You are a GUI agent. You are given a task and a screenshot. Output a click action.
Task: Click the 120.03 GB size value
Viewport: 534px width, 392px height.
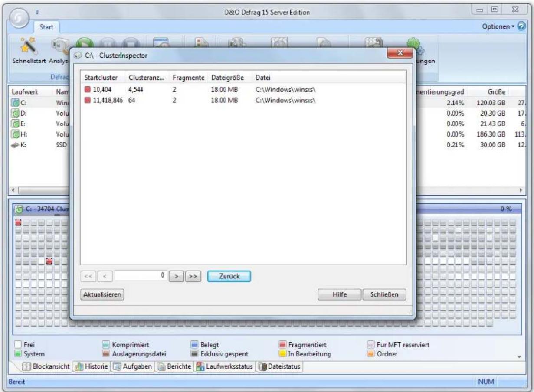coord(491,103)
